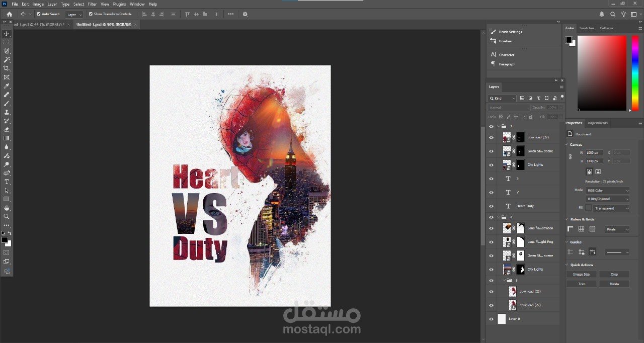
Task: Toggle Quick Mask mode icon
Action: pos(7,252)
